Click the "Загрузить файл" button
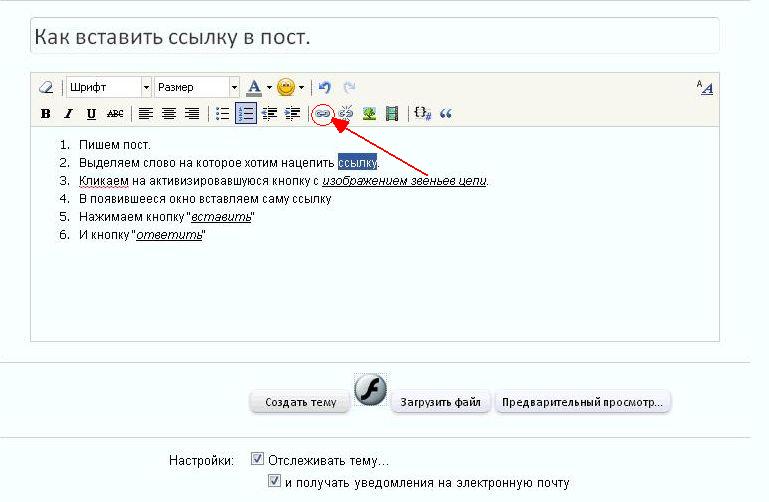Viewport: 769px width, 502px height. 441,403
